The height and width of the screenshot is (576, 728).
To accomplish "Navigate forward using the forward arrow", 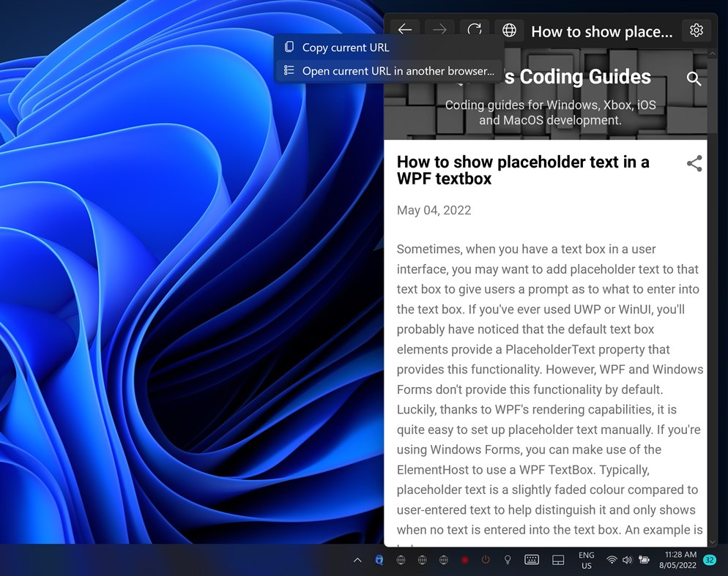I will point(439,30).
